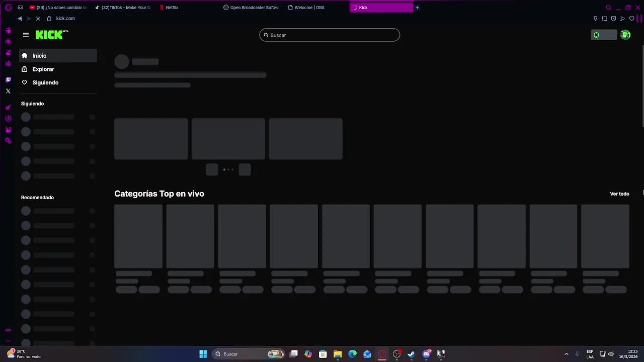Open File Explorer from taskbar
Viewport: 644px width, 362px height.
338,354
